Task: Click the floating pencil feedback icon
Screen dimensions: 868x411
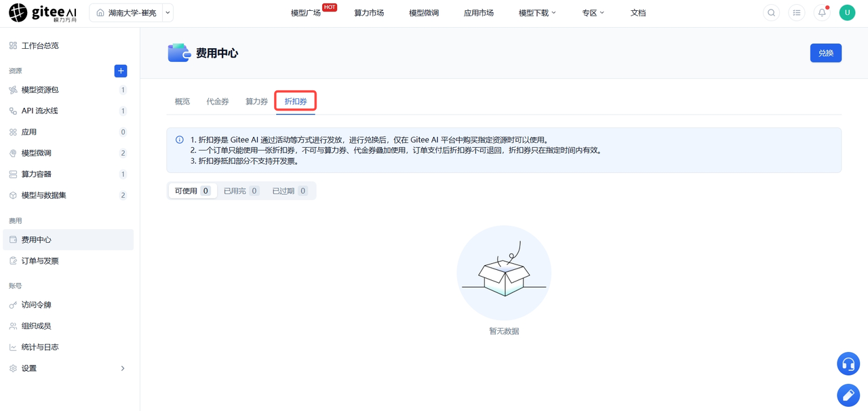Action: tap(848, 395)
